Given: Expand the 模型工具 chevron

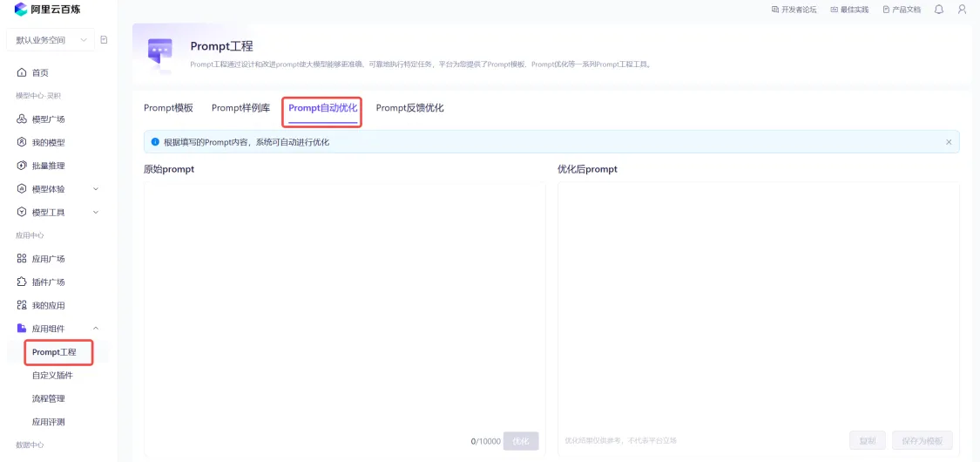Looking at the screenshot, I should (96, 212).
